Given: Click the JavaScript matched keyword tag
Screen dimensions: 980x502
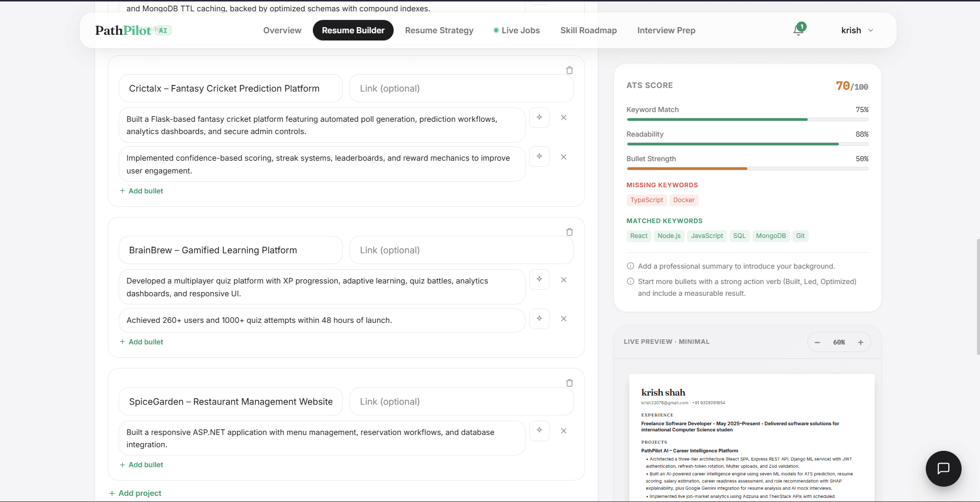Looking at the screenshot, I should [707, 236].
